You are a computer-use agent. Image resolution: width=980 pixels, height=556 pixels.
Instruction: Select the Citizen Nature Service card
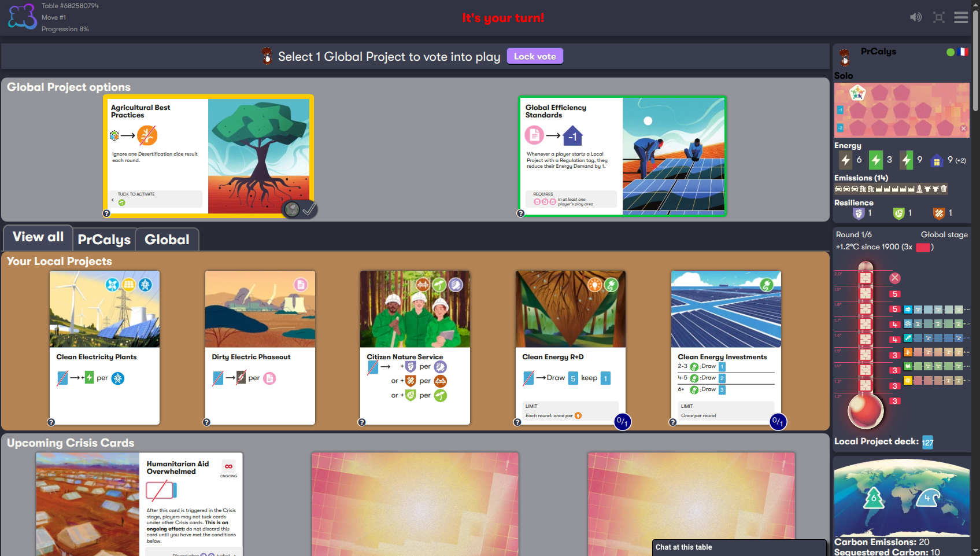coord(415,348)
